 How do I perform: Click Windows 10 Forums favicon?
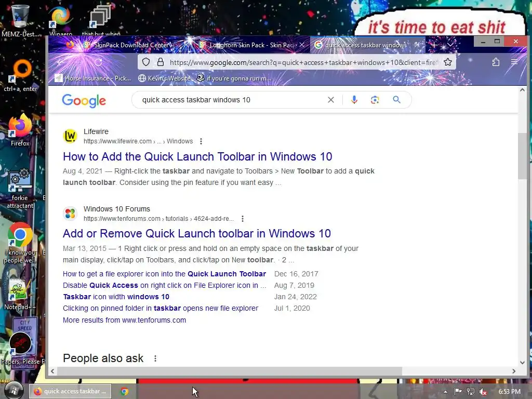tap(70, 214)
